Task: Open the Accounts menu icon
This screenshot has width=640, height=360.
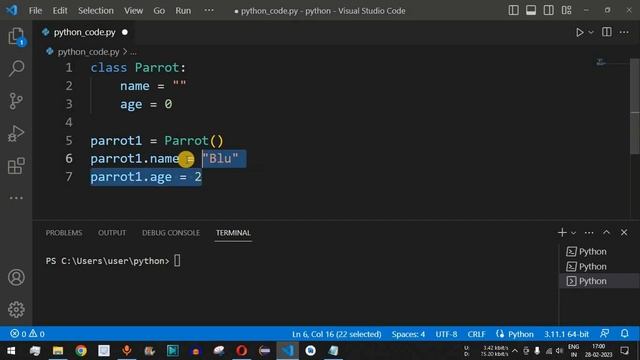Action: [16, 278]
